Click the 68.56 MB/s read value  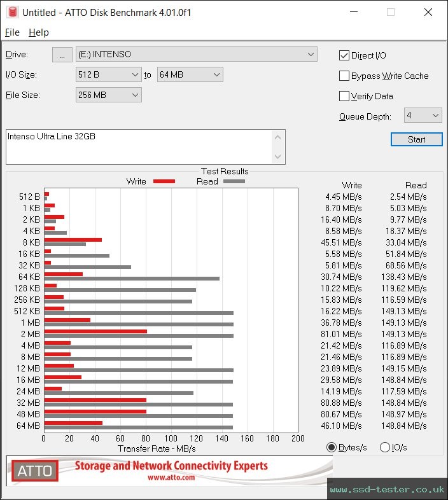[x=406, y=265]
